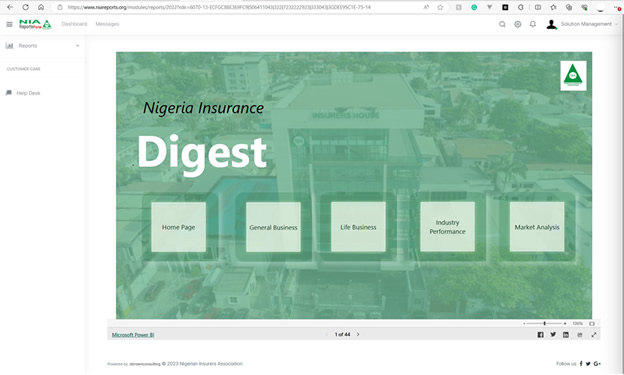The height and width of the screenshot is (375, 624).
Task: Click the NIA Reports Portal logo
Action: point(35,24)
